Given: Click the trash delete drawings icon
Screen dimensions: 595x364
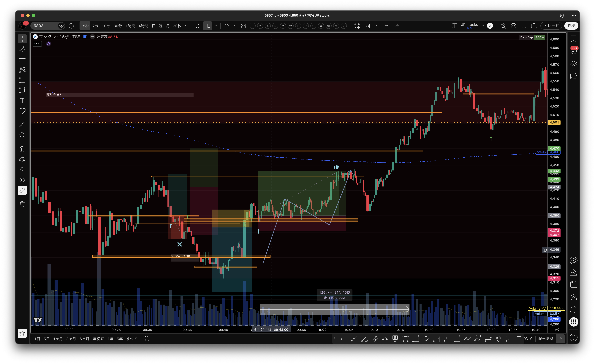Looking at the screenshot, I should pos(22,204).
